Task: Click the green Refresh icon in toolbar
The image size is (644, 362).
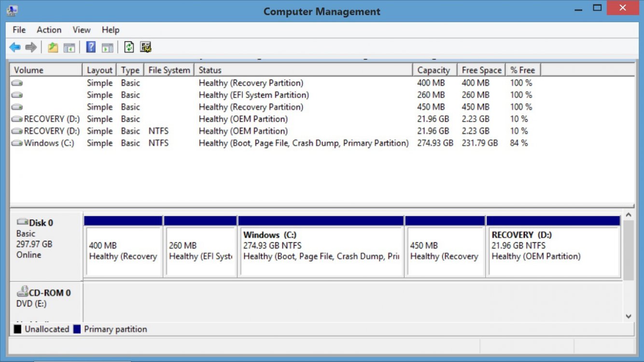Action: click(x=129, y=47)
